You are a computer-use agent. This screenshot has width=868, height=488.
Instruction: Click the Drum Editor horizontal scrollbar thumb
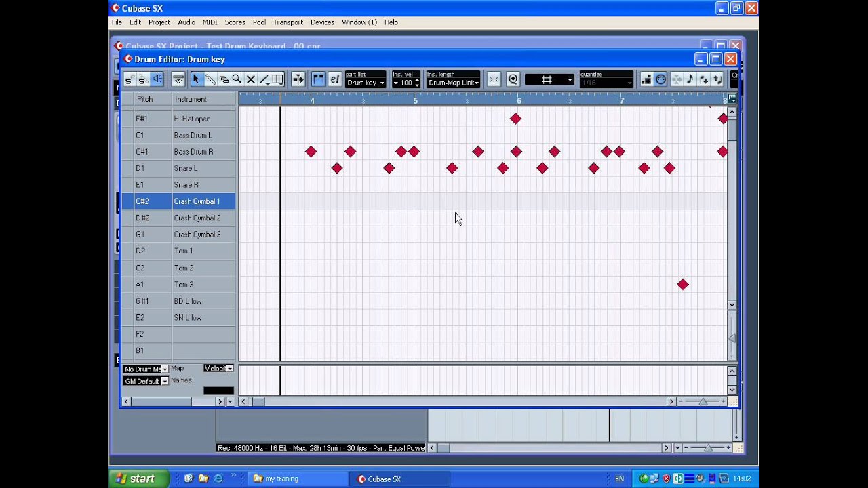point(258,401)
